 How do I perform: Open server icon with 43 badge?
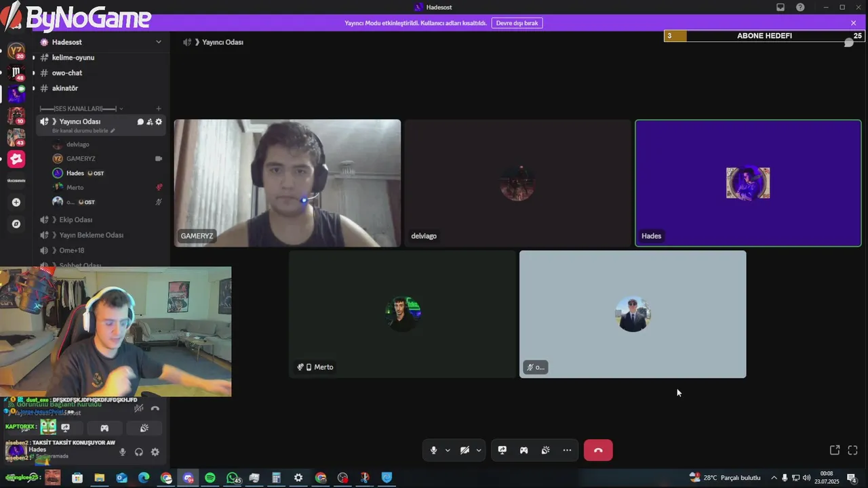pos(16,138)
